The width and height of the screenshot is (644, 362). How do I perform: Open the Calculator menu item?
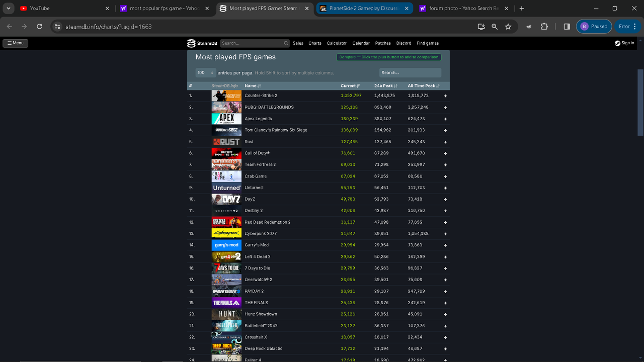[x=337, y=43]
